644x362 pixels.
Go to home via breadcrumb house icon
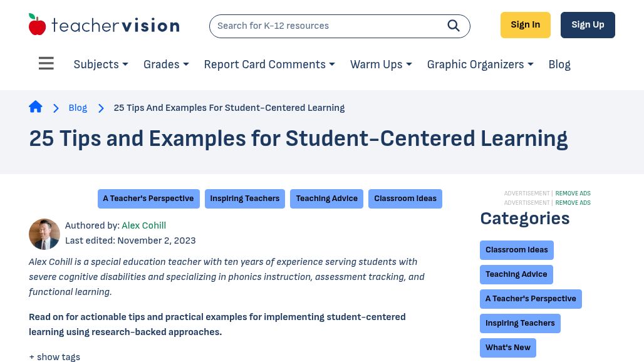click(36, 107)
